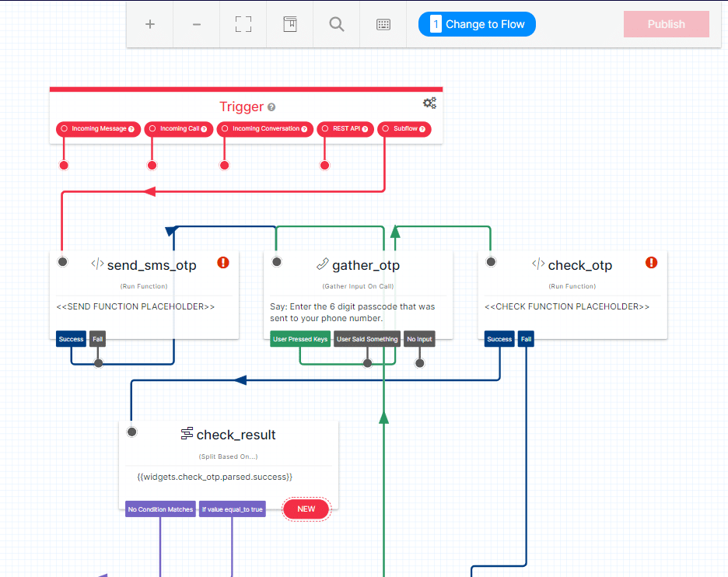Image resolution: width=728 pixels, height=577 pixels.
Task: Click the zoom out minus icon
Action: [197, 24]
